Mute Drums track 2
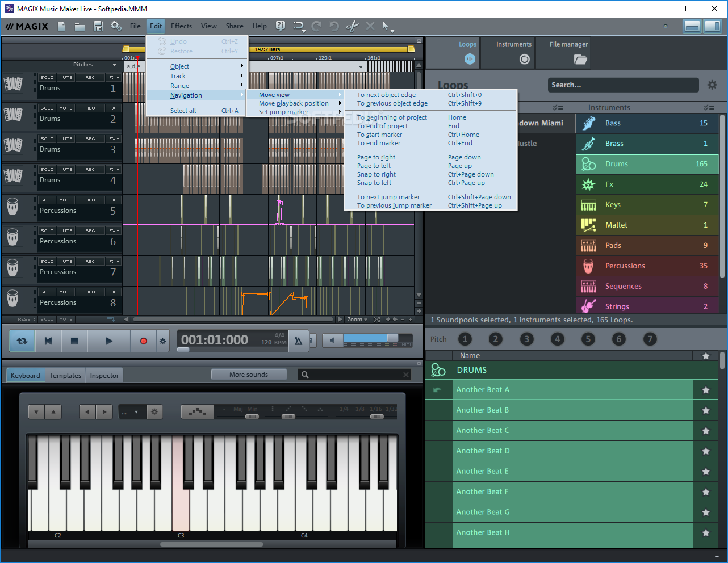728x563 pixels. pos(66,108)
